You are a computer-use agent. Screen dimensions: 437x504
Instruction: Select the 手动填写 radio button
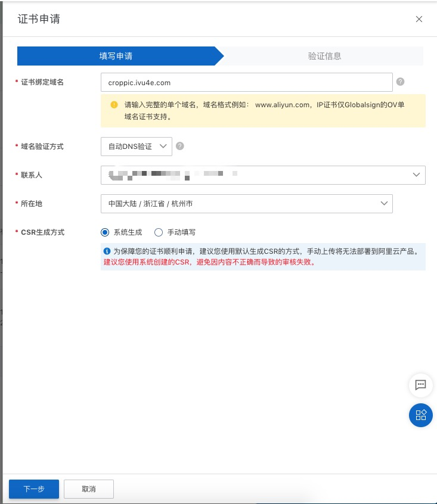point(159,232)
